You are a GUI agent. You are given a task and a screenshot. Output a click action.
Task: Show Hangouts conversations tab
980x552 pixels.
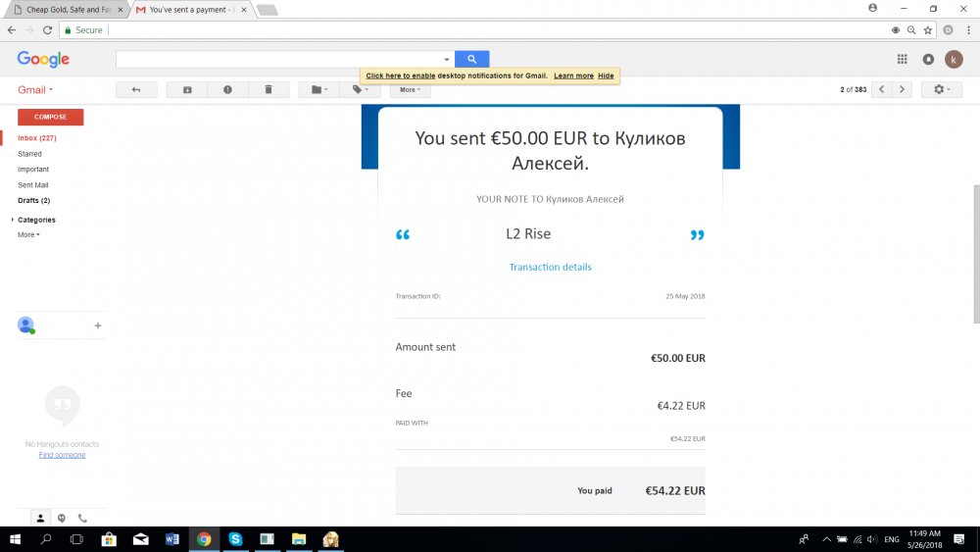point(62,518)
